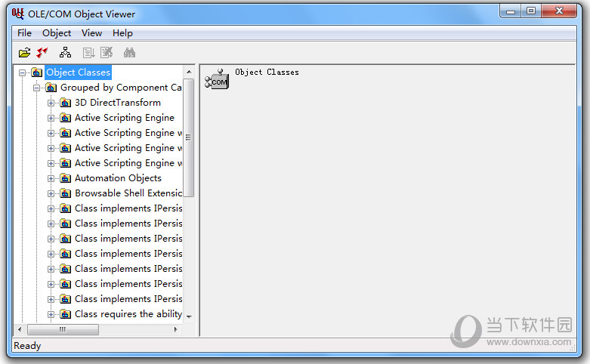Screen dimensions: 590x364
Task: Click tree vertical scrollbar down arrow
Action: (189, 316)
